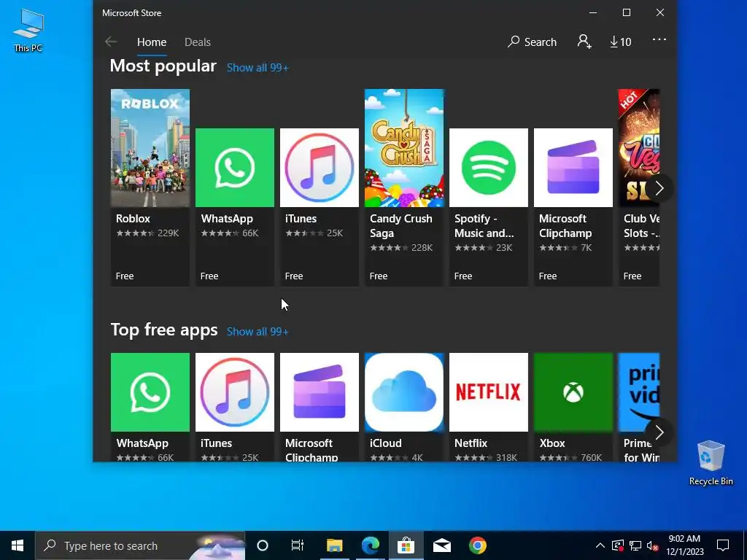Open Netflix app icon

point(489,392)
